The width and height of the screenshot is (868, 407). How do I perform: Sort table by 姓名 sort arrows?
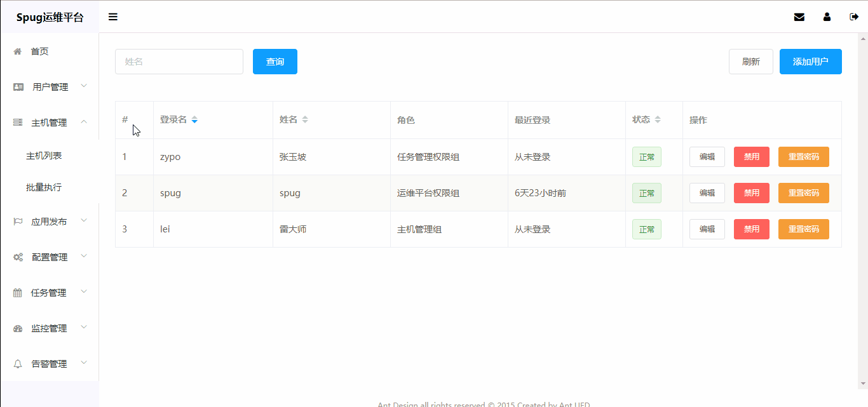pyautogui.click(x=305, y=120)
